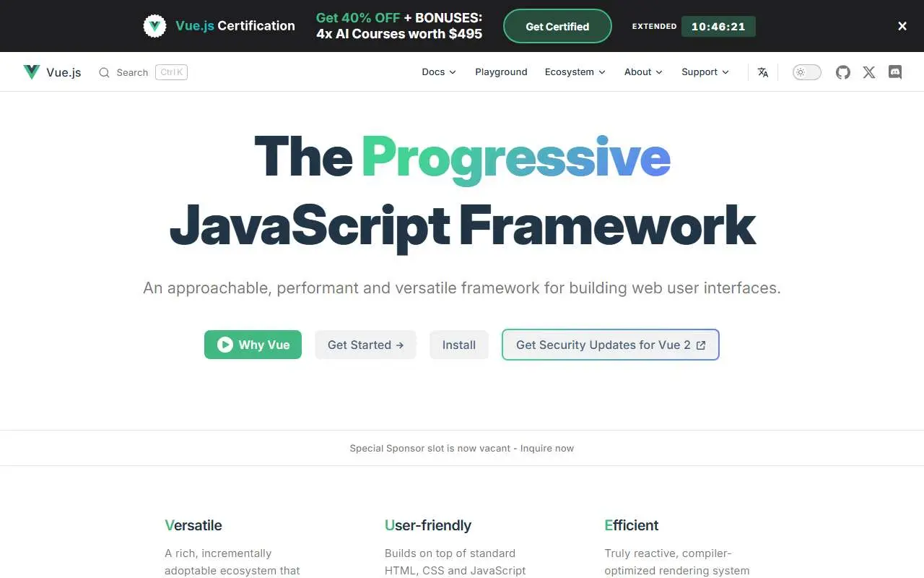Open the About dropdown menu
This screenshot has width=924, height=578.
[643, 72]
